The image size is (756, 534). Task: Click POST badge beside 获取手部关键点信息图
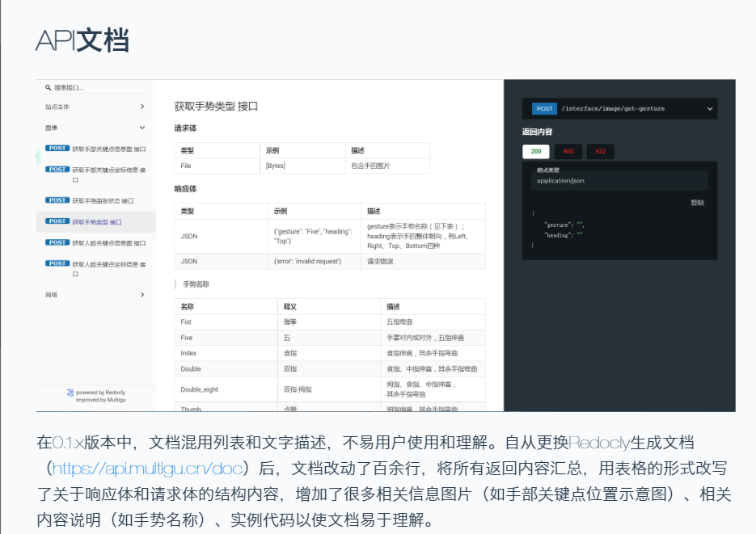(x=57, y=149)
